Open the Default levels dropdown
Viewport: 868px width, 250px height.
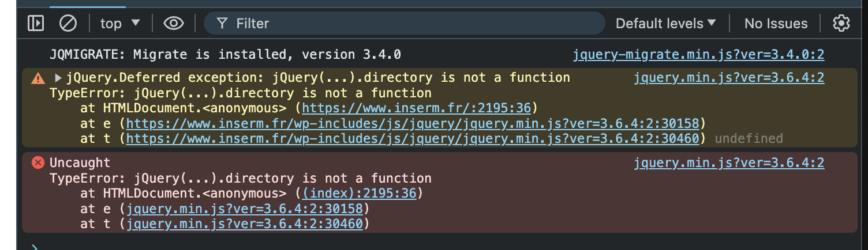click(665, 24)
